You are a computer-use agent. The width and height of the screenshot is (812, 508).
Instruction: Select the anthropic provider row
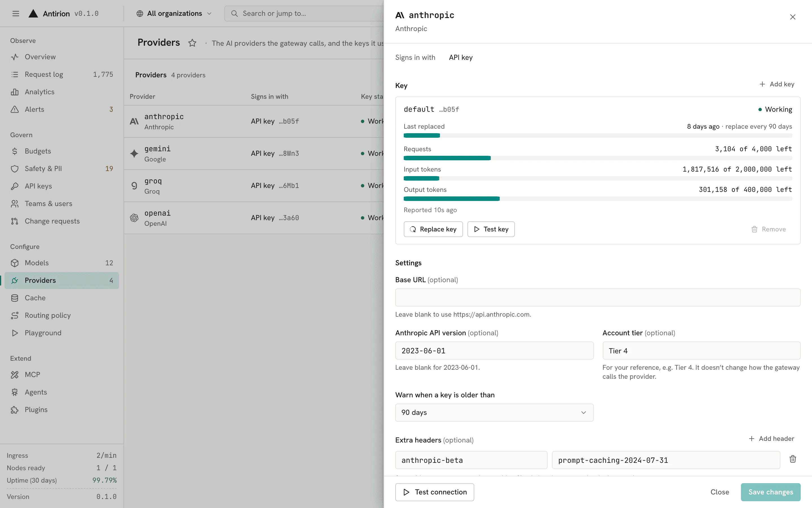tap(254, 121)
